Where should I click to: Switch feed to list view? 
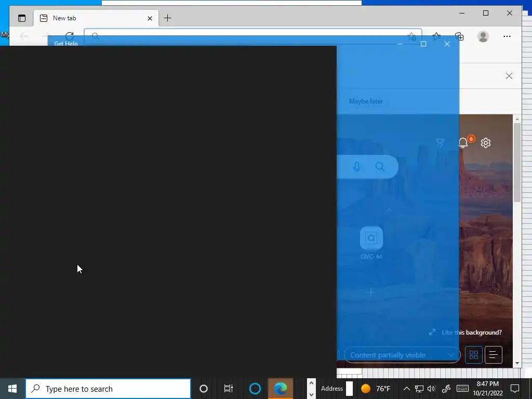coord(494,355)
